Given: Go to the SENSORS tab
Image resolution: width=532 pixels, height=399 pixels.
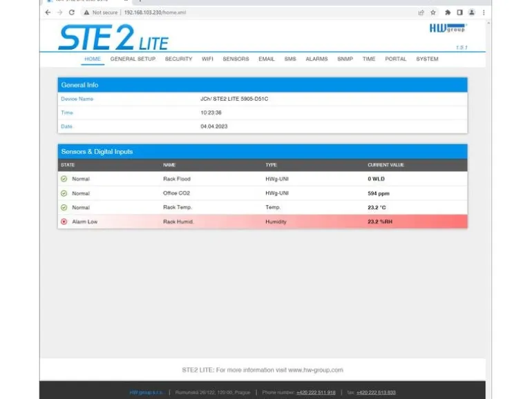Looking at the screenshot, I should (x=236, y=59).
